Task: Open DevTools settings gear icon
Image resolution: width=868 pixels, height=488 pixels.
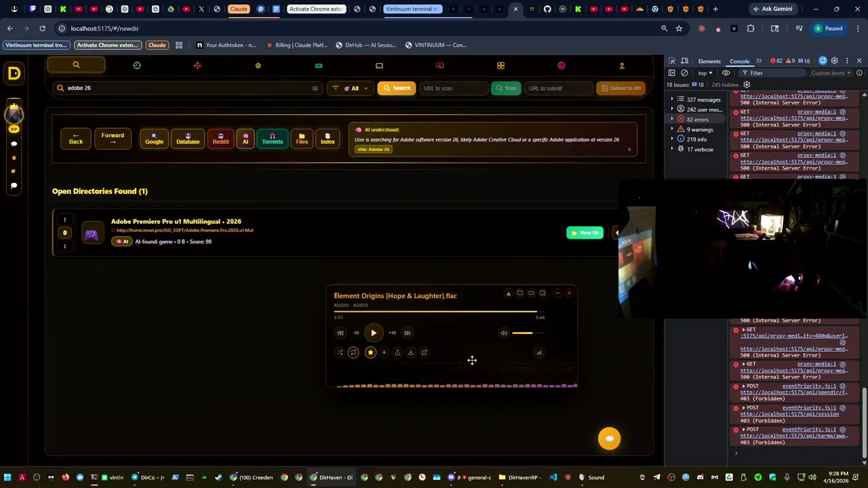Action: coord(835,61)
